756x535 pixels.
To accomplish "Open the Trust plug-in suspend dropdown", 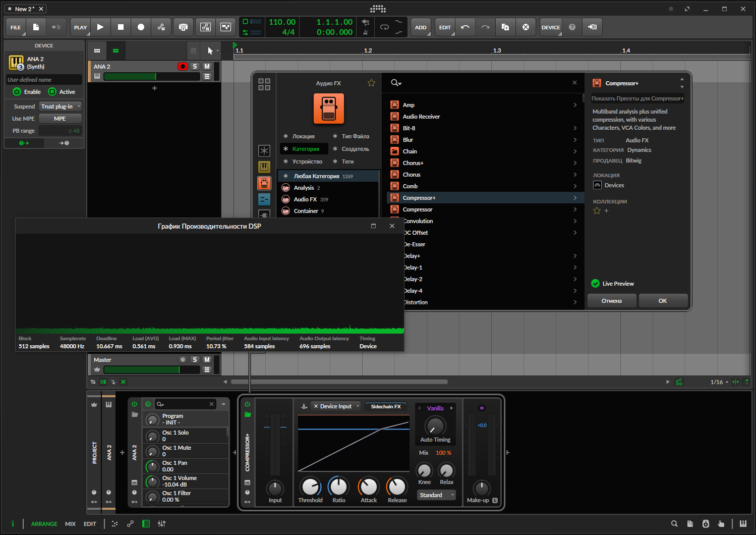I will 61,106.
